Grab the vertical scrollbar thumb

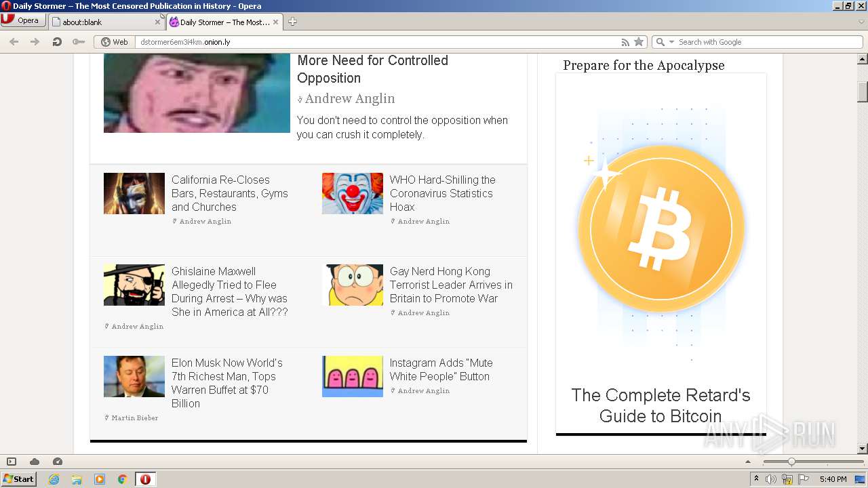(x=863, y=91)
